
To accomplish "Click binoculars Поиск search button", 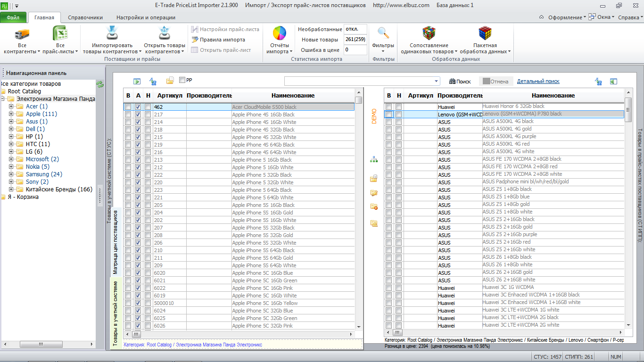I will (460, 81).
